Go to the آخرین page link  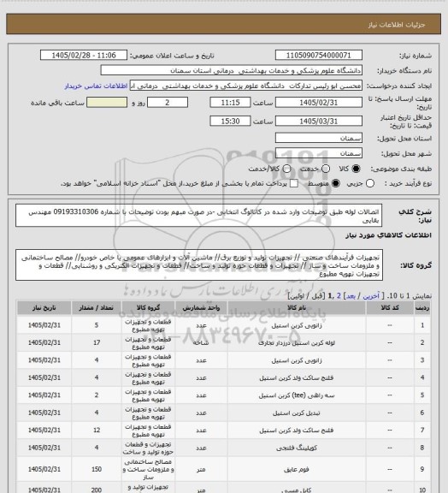tap(371, 296)
